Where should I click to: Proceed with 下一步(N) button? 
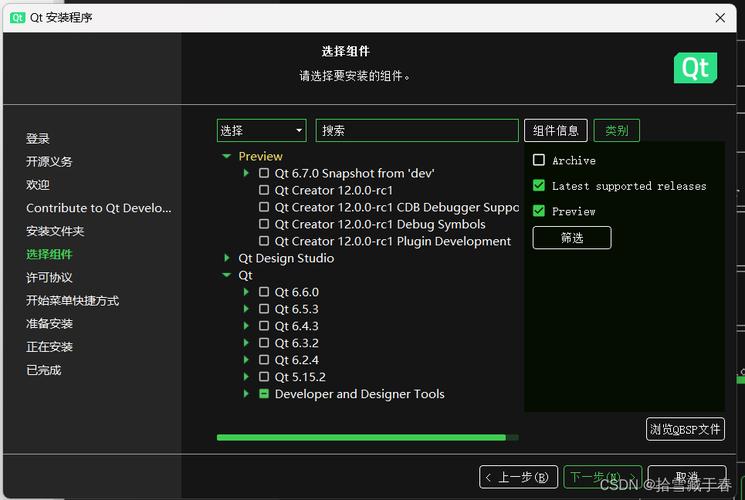pos(602,477)
